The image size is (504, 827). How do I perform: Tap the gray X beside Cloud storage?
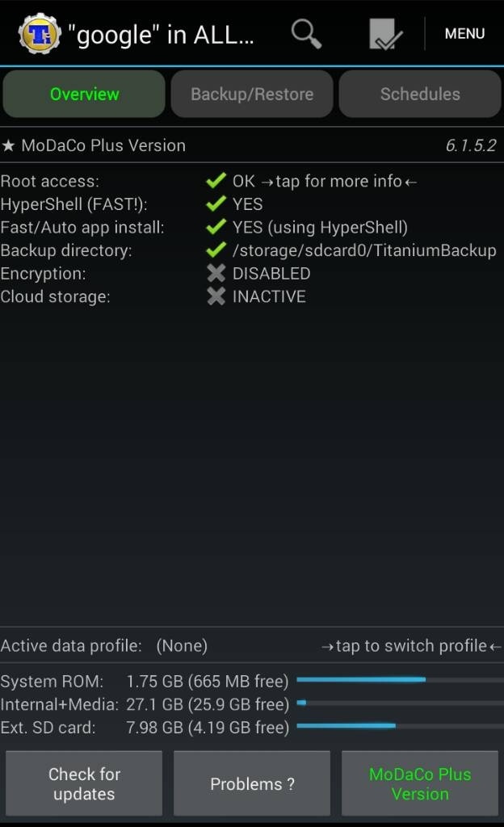tap(216, 296)
